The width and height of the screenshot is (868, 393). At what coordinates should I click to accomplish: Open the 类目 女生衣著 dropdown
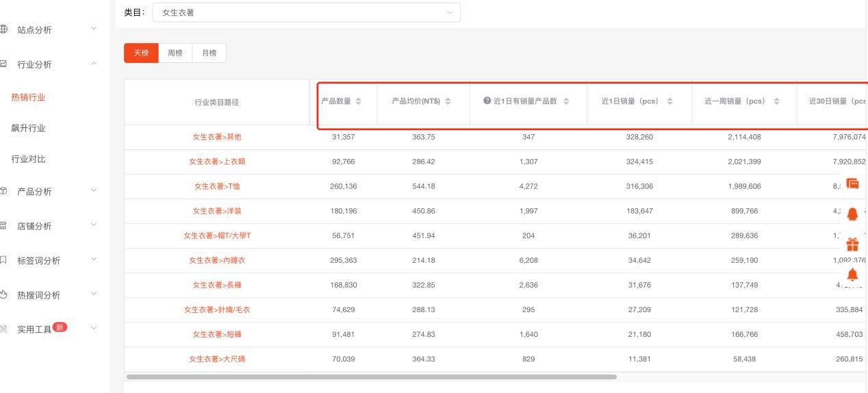tap(307, 12)
